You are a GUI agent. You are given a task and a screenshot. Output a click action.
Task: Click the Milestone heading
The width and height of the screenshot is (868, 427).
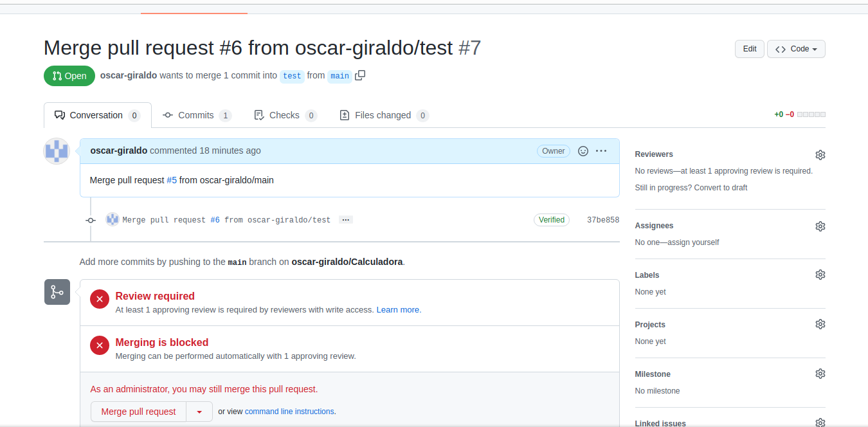653,374
